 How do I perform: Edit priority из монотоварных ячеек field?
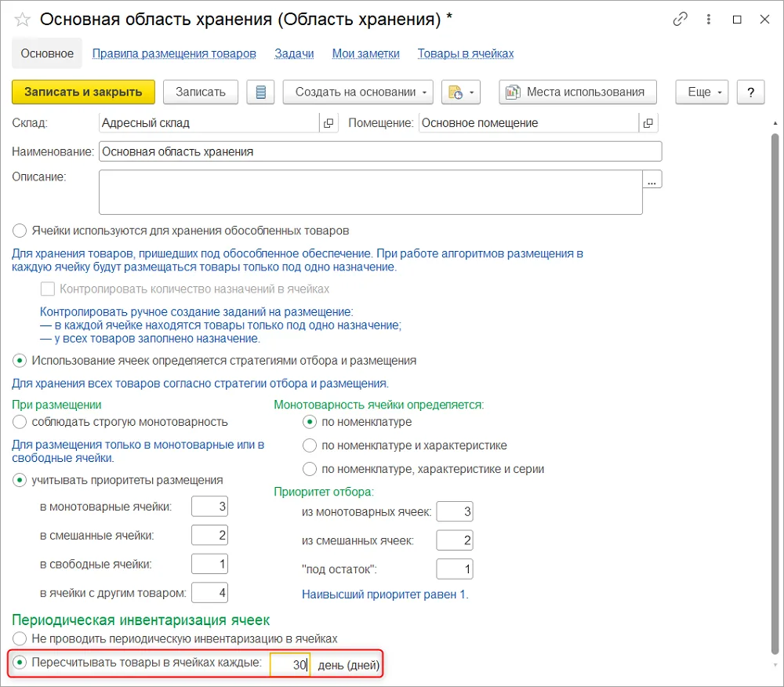455,511
